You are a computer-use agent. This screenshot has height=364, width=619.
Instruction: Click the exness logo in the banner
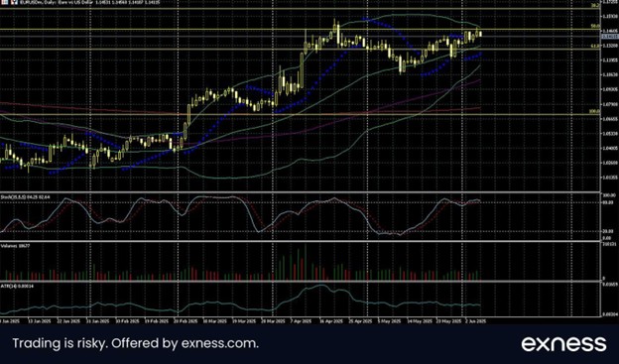click(563, 344)
